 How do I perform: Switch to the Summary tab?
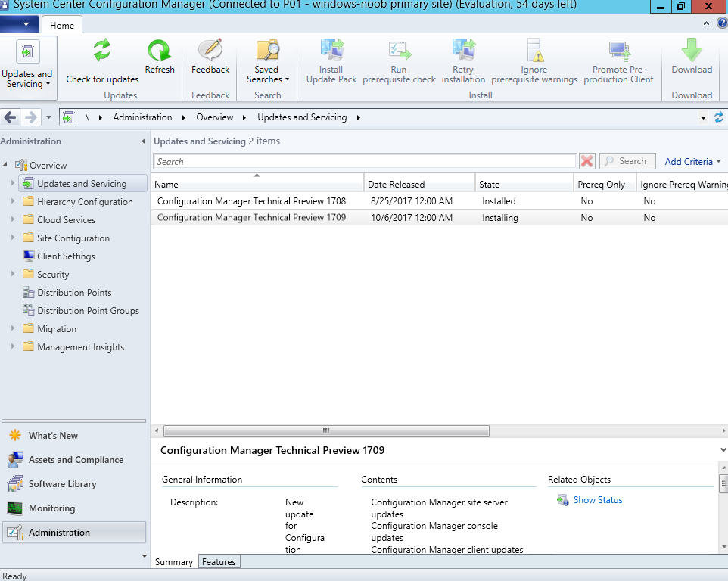(x=174, y=562)
